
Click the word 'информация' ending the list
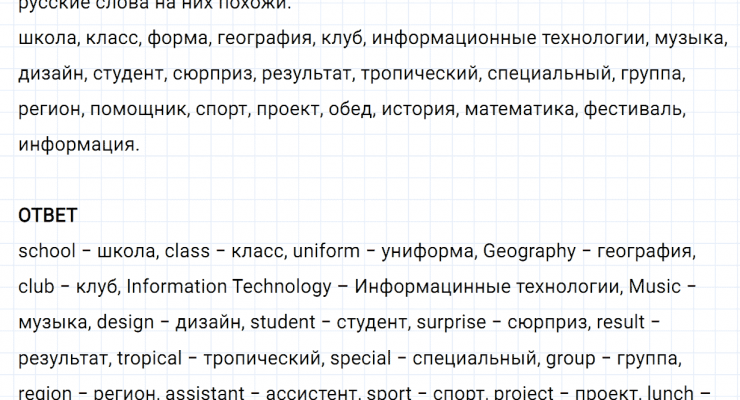[76, 145]
